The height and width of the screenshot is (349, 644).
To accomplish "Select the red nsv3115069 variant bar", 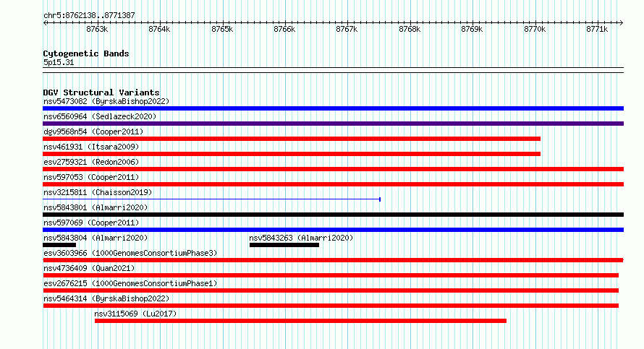I will [x=300, y=321].
